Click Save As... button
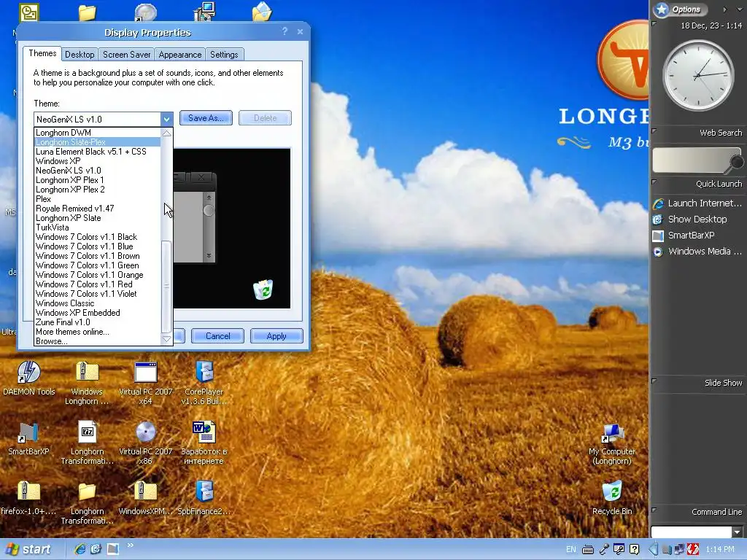Screen dimensions: 747x560 206,118
